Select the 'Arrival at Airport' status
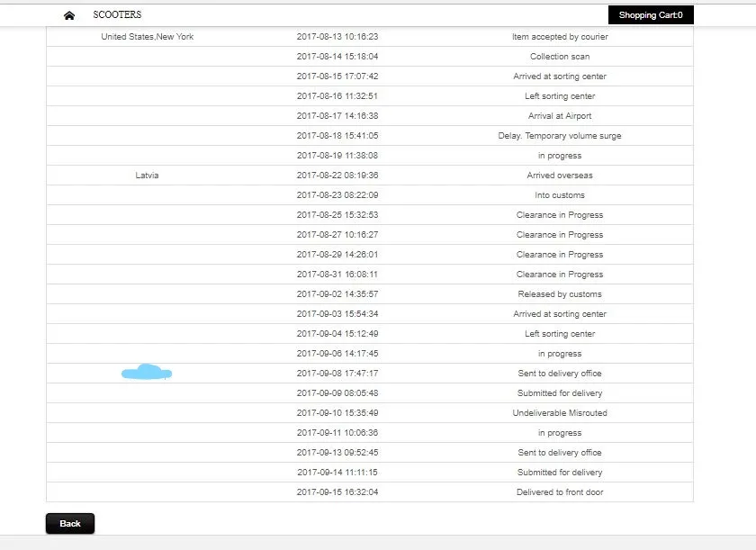Image resolution: width=756 pixels, height=550 pixels. pyautogui.click(x=560, y=116)
